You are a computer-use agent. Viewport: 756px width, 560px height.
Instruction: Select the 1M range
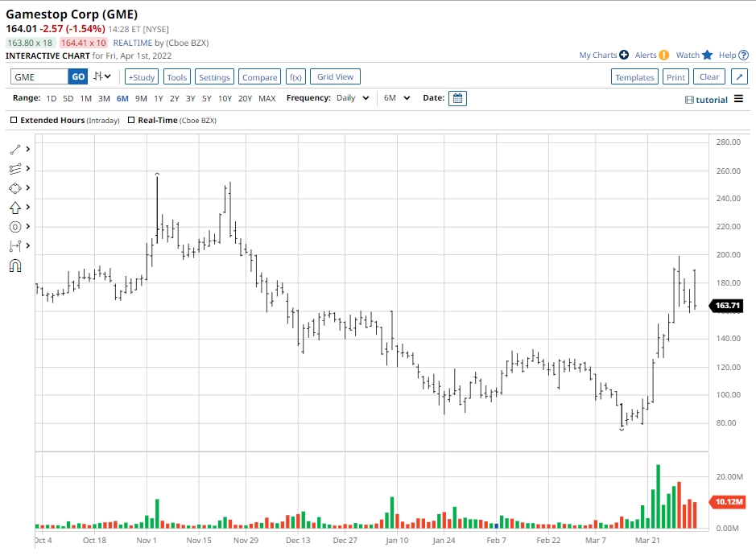pyautogui.click(x=86, y=98)
